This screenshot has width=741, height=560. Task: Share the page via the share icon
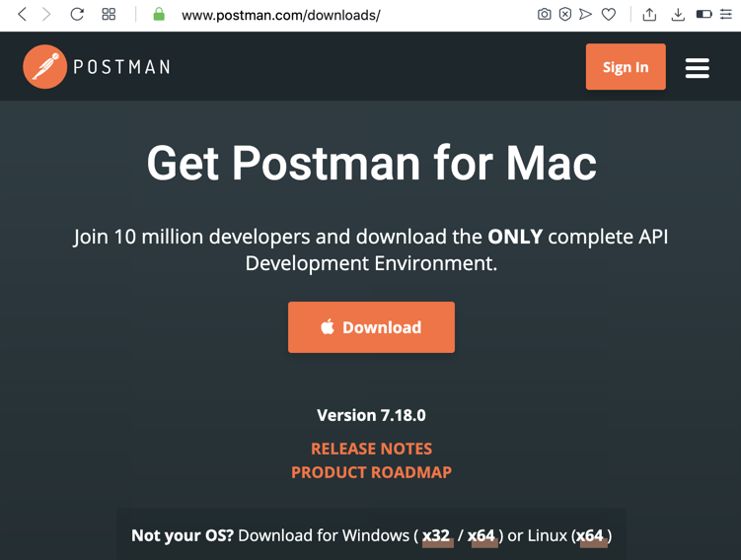click(x=649, y=15)
